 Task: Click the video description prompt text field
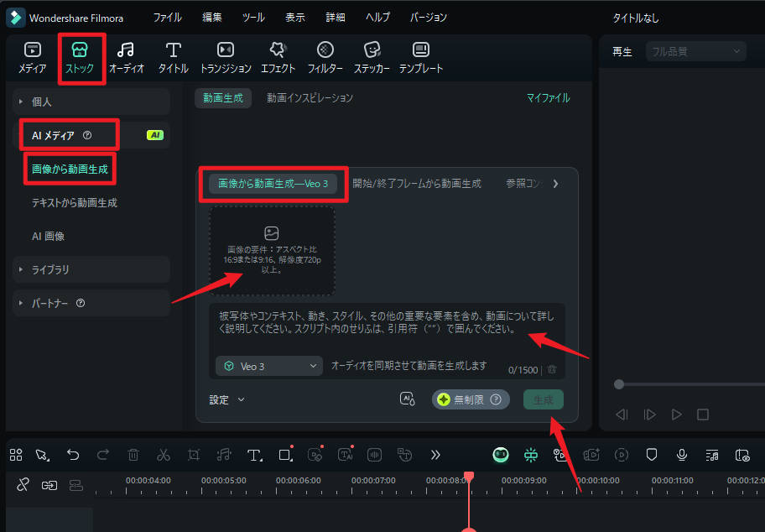[387, 329]
